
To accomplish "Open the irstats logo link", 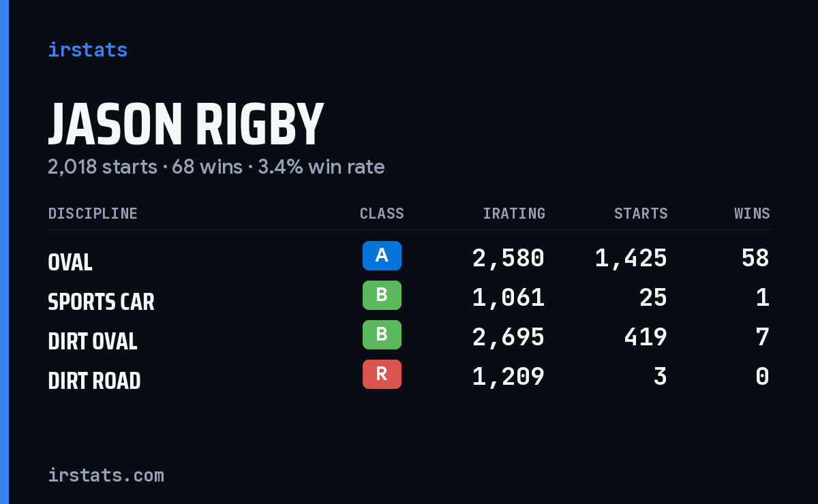I will click(88, 50).
